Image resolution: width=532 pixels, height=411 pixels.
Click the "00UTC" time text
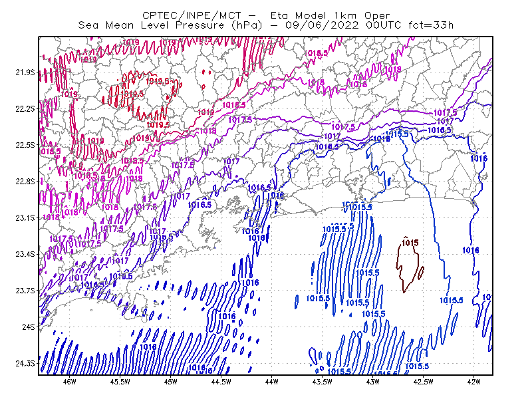[x=384, y=25]
